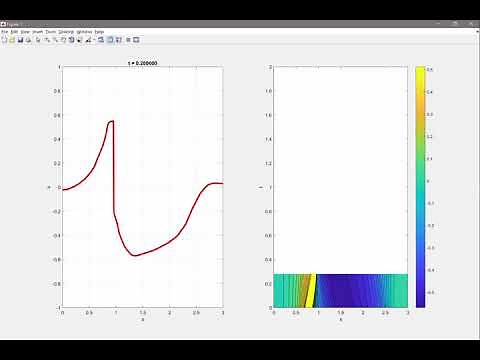Viewport: 480px width, 360px height.
Task: Toggle the Insert Legend button
Action: pos(119,40)
